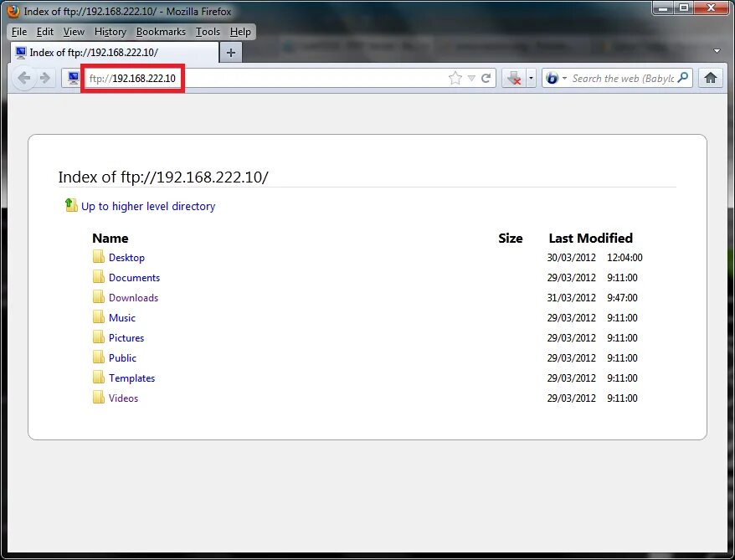Bookmark this page with the star icon
735x560 pixels.
[x=455, y=78]
